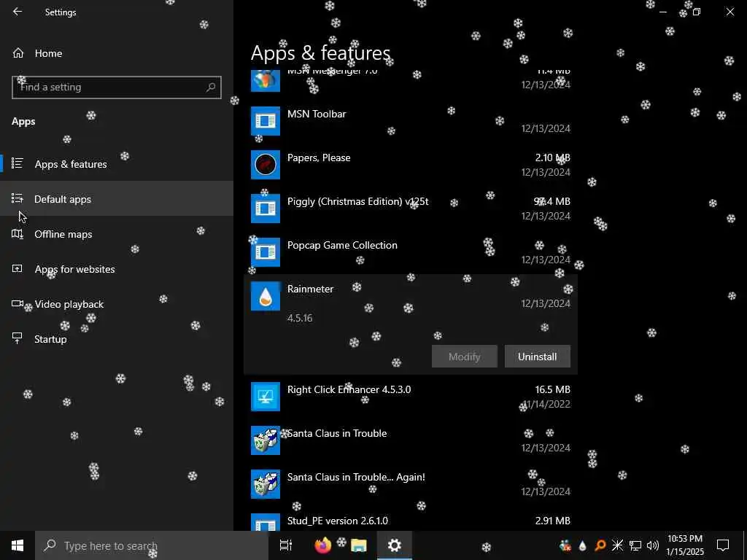The width and height of the screenshot is (747, 560).
Task: Launch Firefox from the taskbar
Action: point(323,545)
